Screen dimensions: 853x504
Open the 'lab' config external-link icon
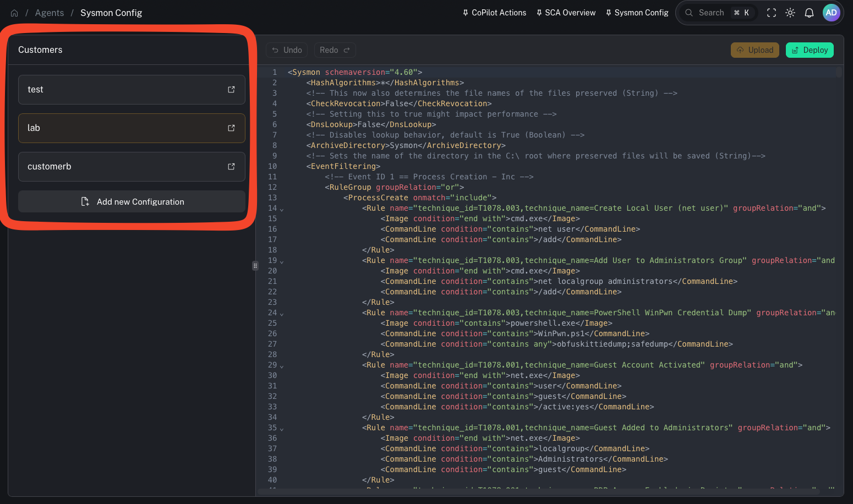pyautogui.click(x=231, y=128)
